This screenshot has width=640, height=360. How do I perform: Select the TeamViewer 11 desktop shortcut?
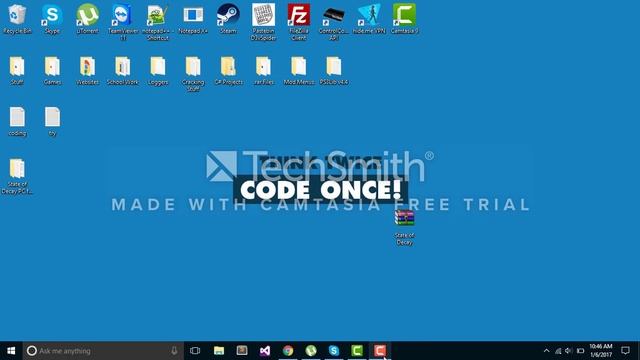[x=122, y=22]
